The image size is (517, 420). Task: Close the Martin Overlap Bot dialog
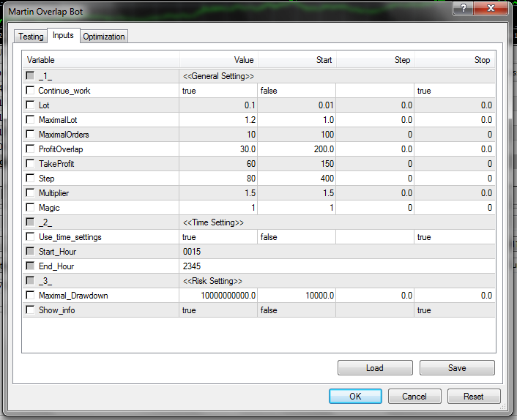pos(491,8)
